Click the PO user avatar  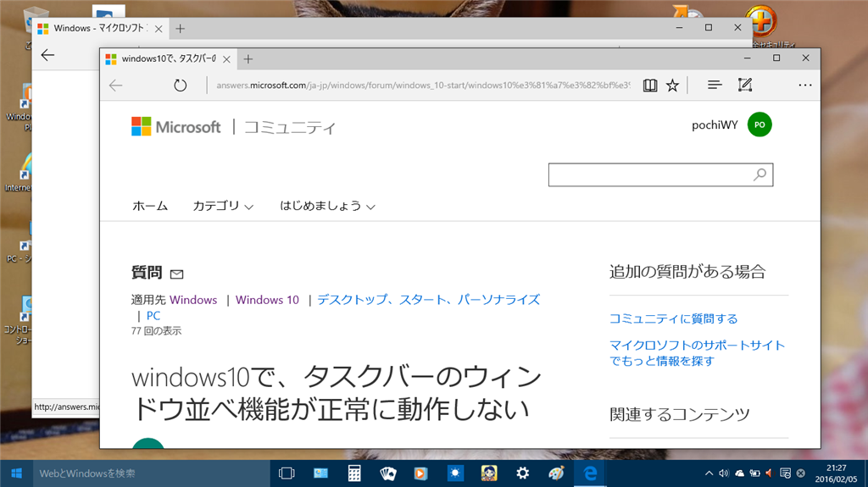click(759, 125)
